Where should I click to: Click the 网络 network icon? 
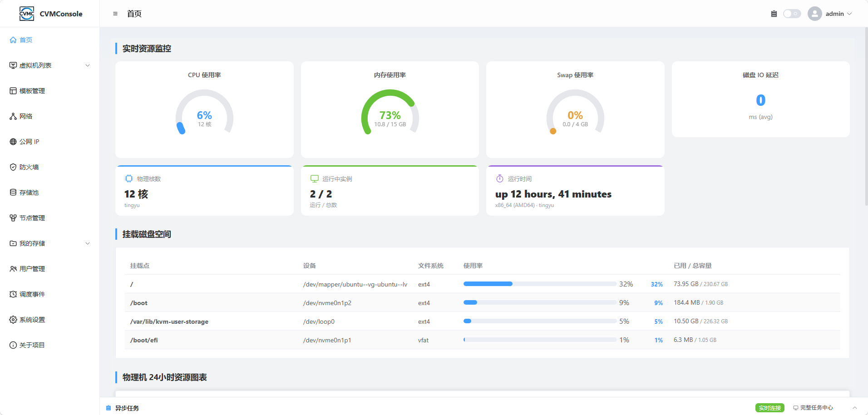pos(13,116)
